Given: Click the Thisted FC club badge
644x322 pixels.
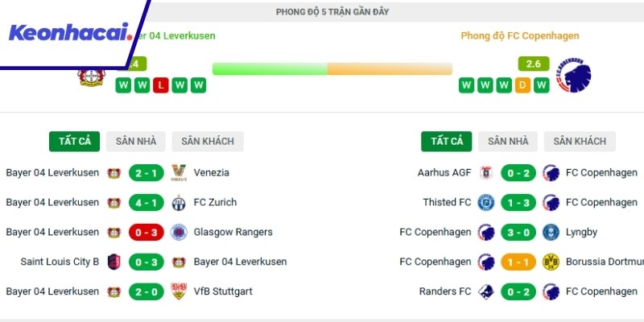Looking at the screenshot, I should tap(485, 202).
